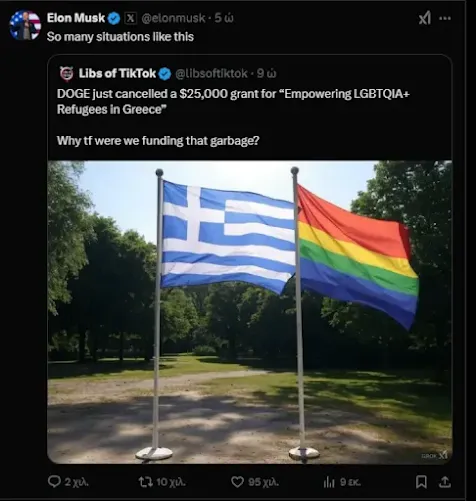Click Elon Musk's blue verified badge

[x=114, y=18]
